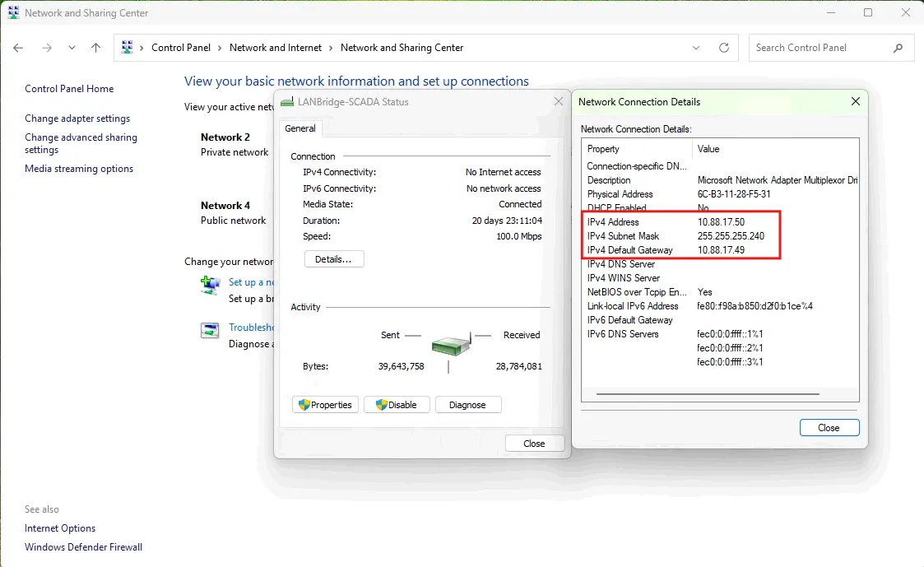Click the LANBridge-SCADA Status title icon
This screenshot has width=924, height=567.
[287, 102]
